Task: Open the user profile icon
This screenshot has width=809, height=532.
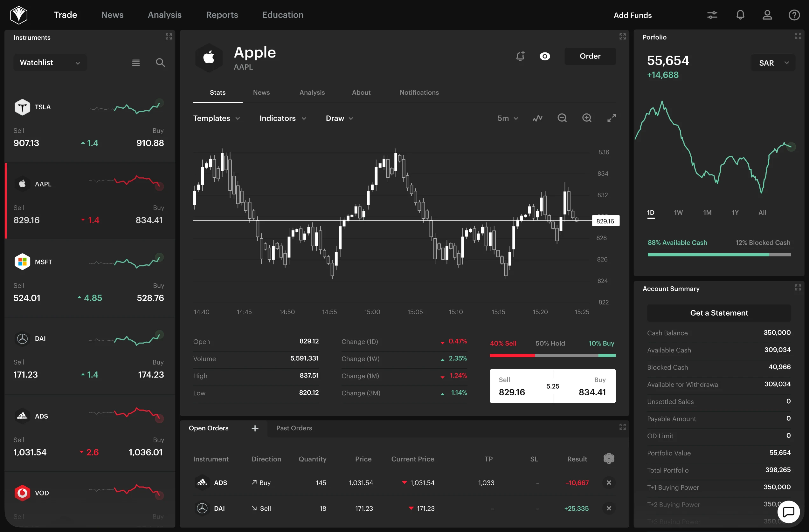Action: point(767,15)
